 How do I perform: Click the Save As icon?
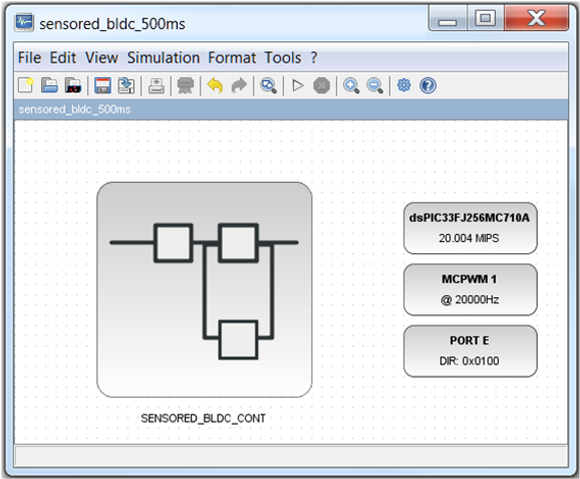click(x=126, y=85)
